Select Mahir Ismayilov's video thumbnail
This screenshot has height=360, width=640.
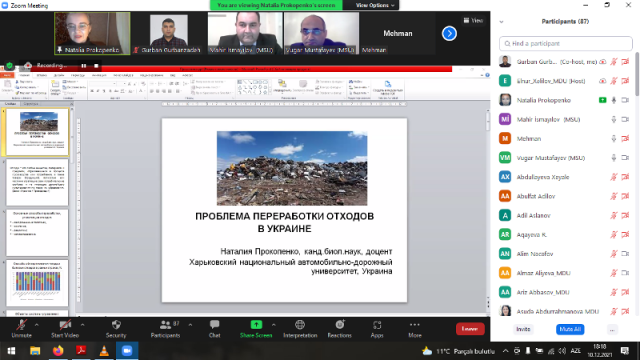(x=245, y=33)
